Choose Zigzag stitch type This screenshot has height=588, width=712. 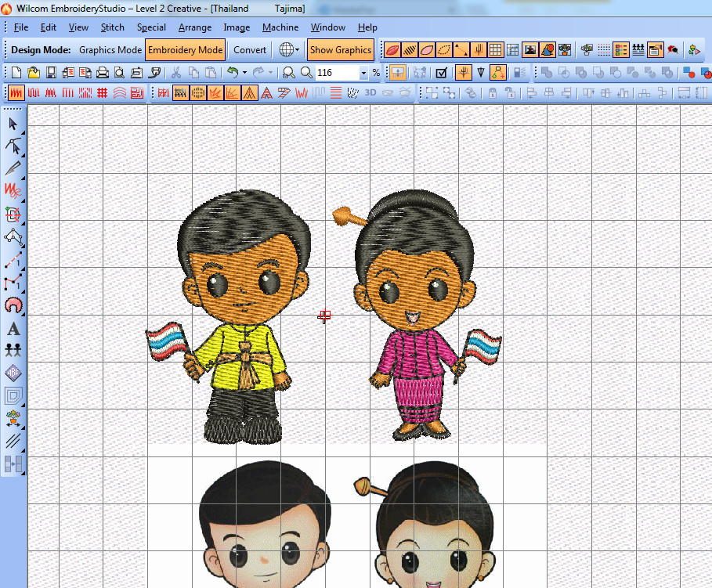[51, 93]
